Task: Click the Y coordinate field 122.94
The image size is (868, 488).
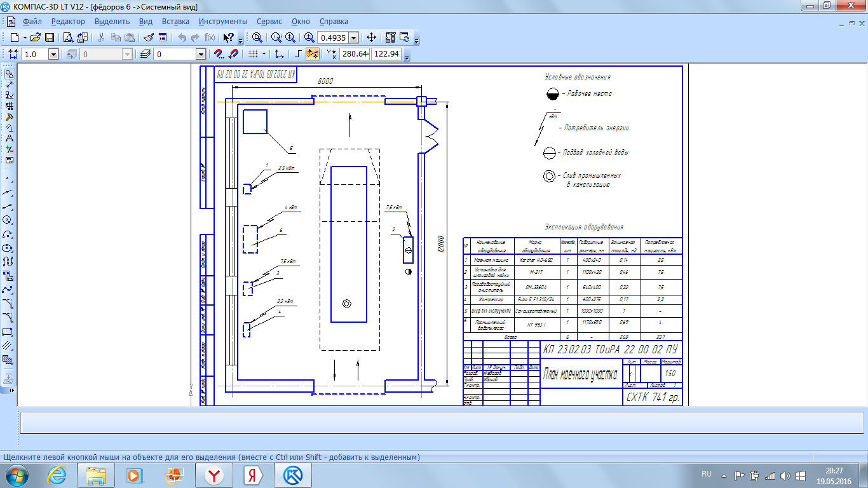Action: coord(386,54)
